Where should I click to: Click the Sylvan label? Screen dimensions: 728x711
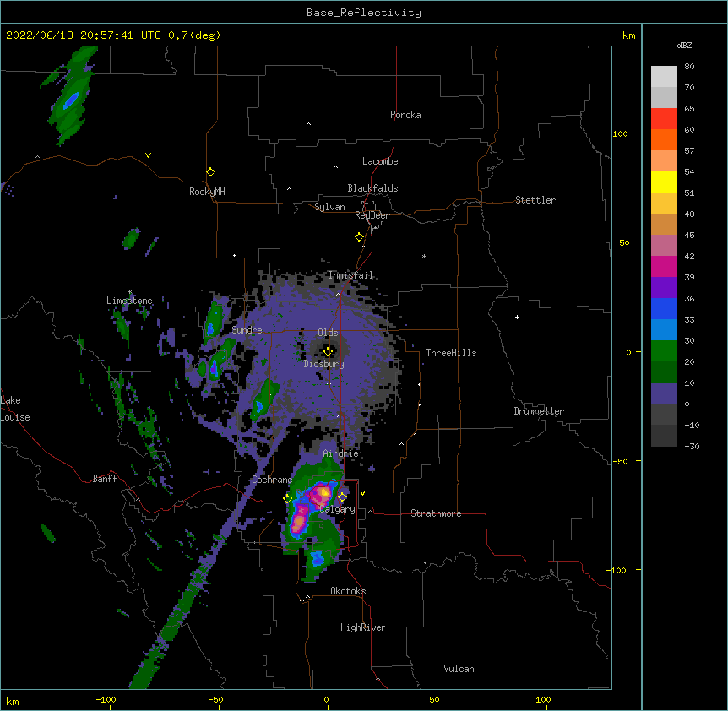(x=329, y=207)
